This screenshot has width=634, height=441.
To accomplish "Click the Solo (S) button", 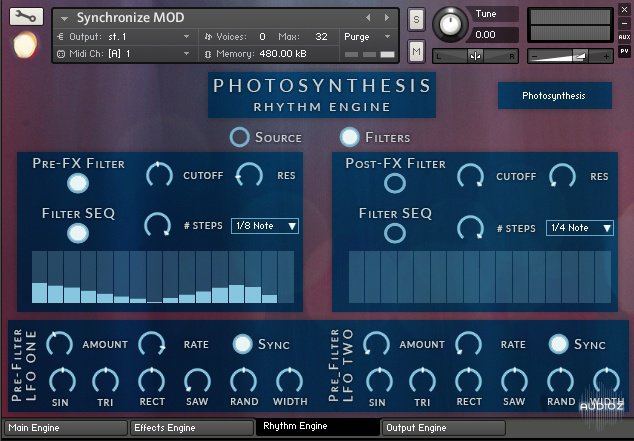I will [416, 19].
